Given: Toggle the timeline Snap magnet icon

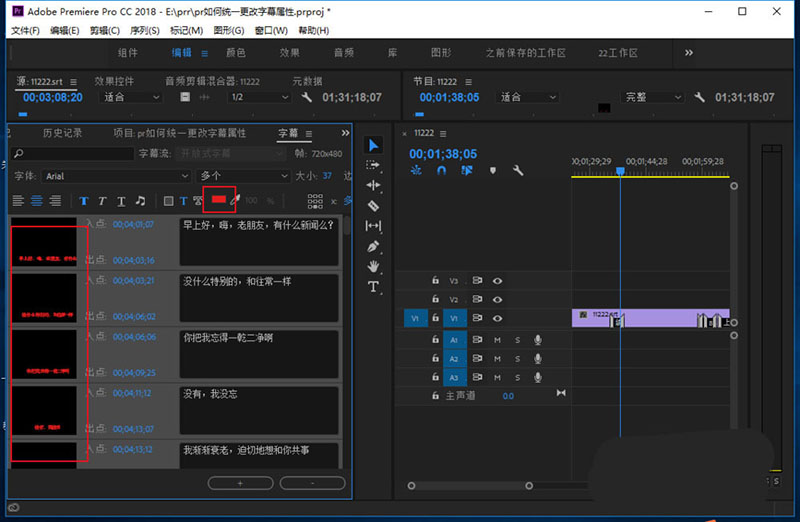Looking at the screenshot, I should 441,171.
